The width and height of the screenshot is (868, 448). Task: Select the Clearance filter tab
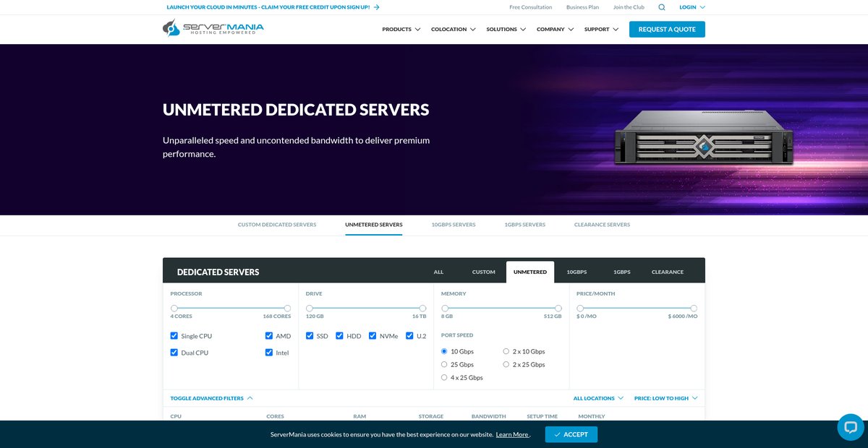[668, 272]
